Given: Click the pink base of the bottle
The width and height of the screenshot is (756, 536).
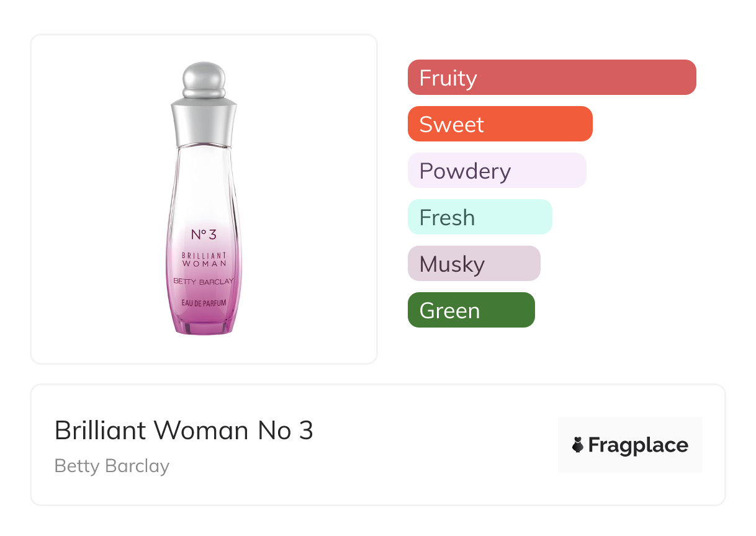Looking at the screenshot, I should point(204,324).
